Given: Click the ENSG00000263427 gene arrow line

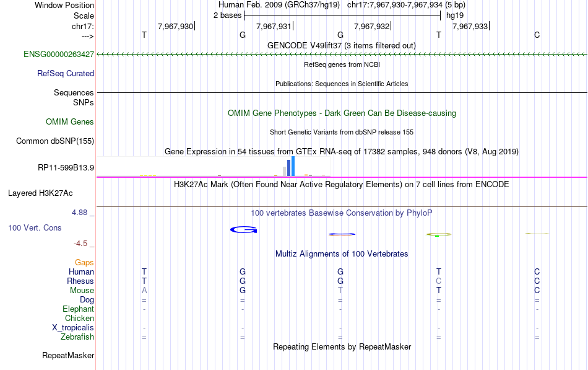Looking at the screenshot, I should coord(342,55).
